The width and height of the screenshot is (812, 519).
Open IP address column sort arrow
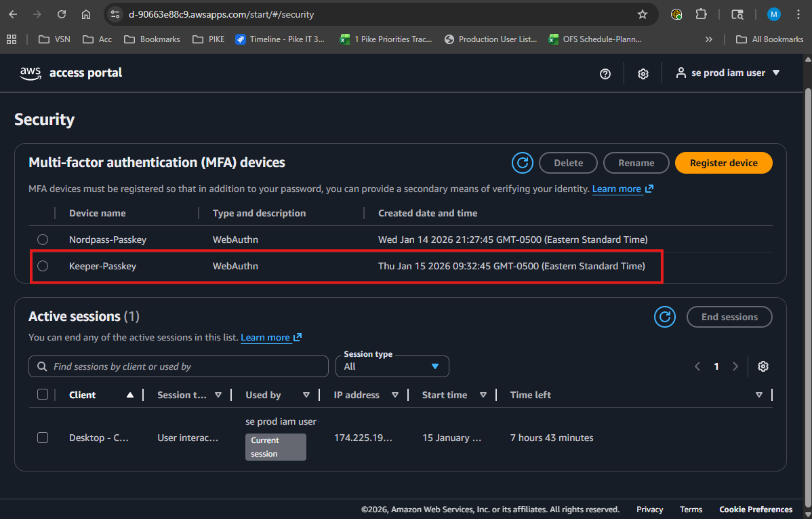coord(395,395)
